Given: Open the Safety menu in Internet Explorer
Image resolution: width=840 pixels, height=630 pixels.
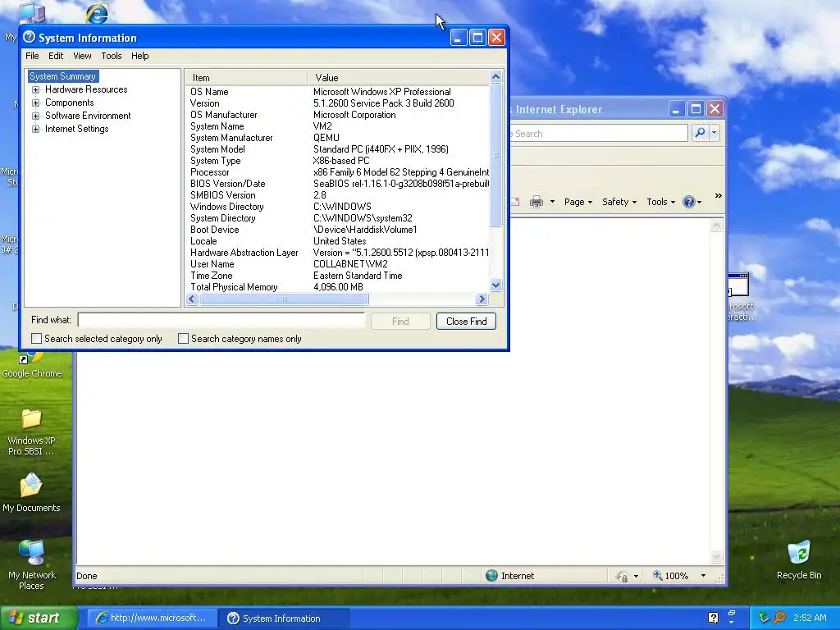Looking at the screenshot, I should point(619,202).
